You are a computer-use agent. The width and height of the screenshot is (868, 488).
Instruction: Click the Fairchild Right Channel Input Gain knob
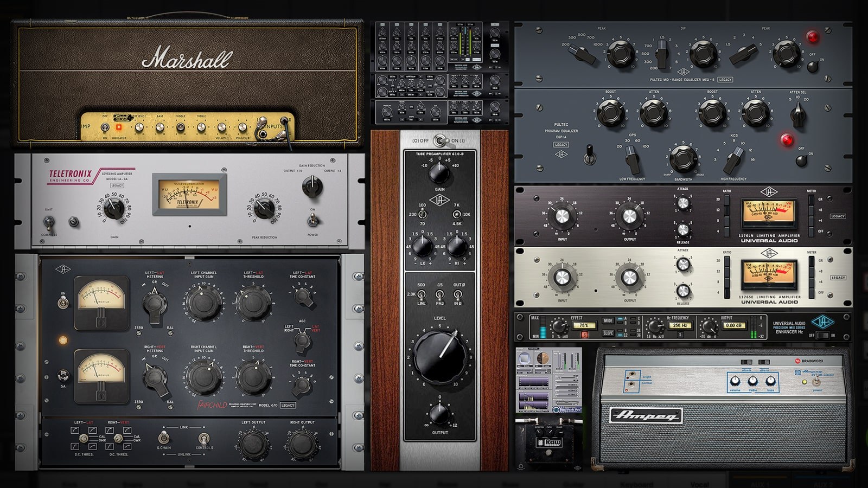click(x=204, y=376)
